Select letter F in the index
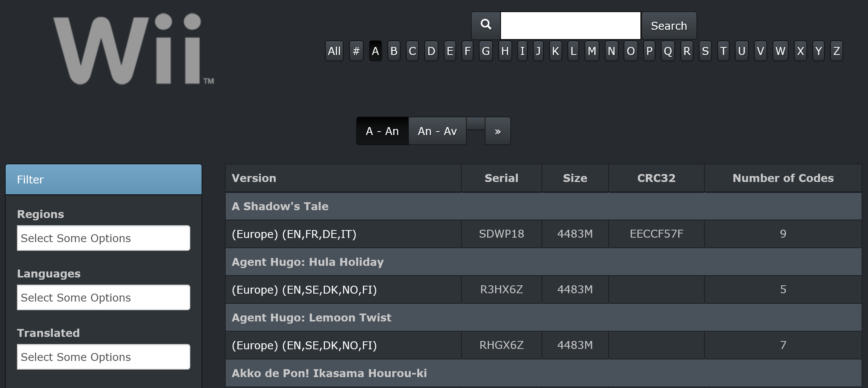Image resolution: width=868 pixels, height=388 pixels. coord(467,51)
